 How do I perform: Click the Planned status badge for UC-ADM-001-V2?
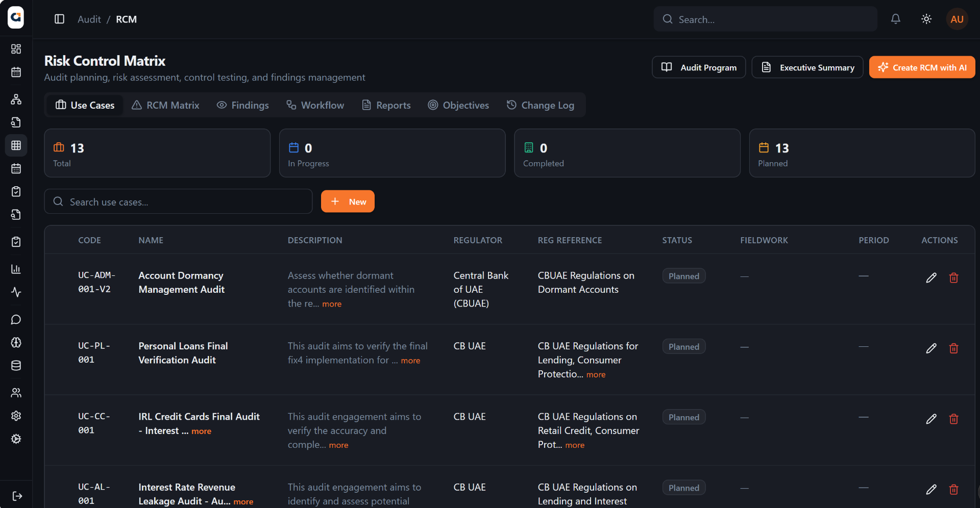(x=684, y=276)
